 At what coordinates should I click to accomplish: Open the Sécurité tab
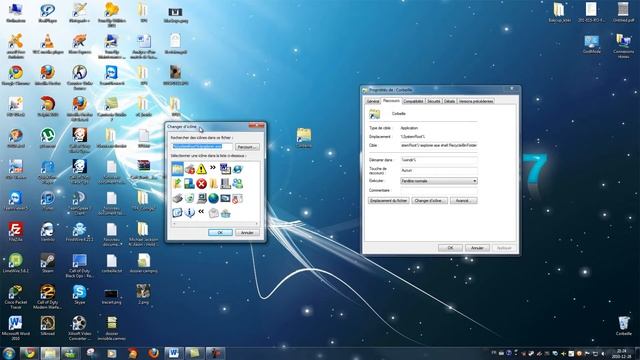(x=433, y=101)
